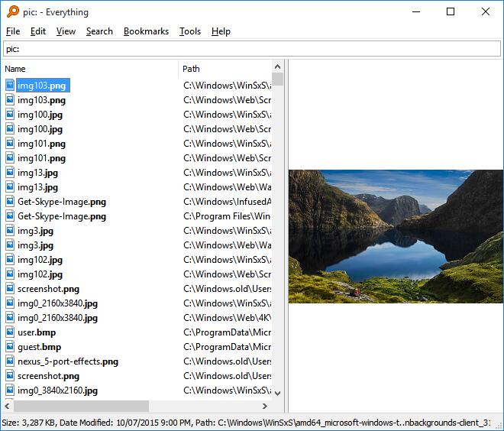This screenshot has height=431, width=504.
Task: Sort results by the Name column header
Action: coord(90,69)
